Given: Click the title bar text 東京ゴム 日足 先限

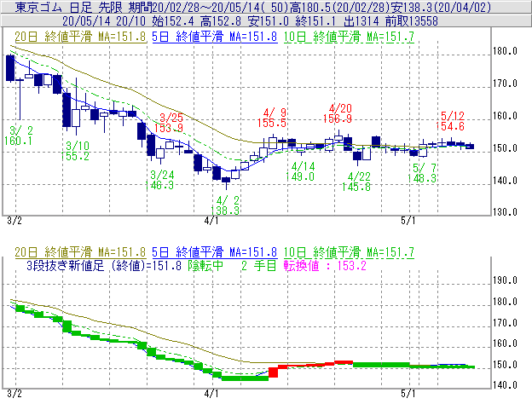Looking at the screenshot, I should 68,7.
